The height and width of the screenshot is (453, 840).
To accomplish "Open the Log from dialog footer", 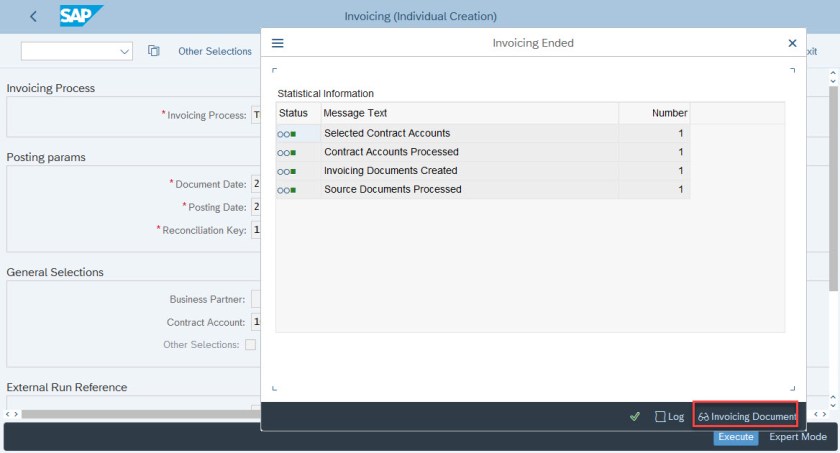I will click(x=669, y=416).
